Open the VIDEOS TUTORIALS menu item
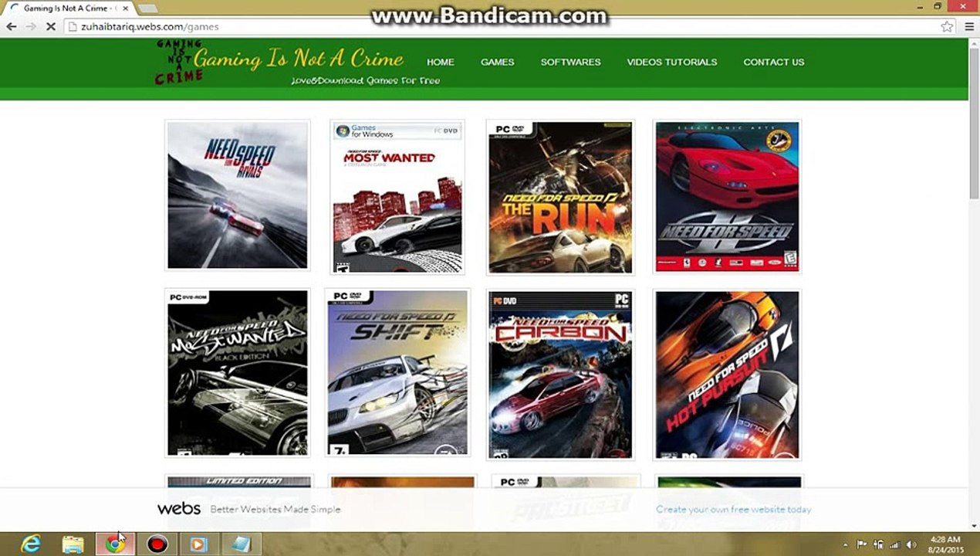 [671, 62]
